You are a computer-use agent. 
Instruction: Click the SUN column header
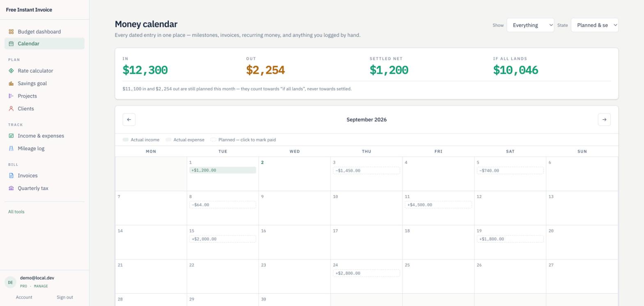point(582,151)
